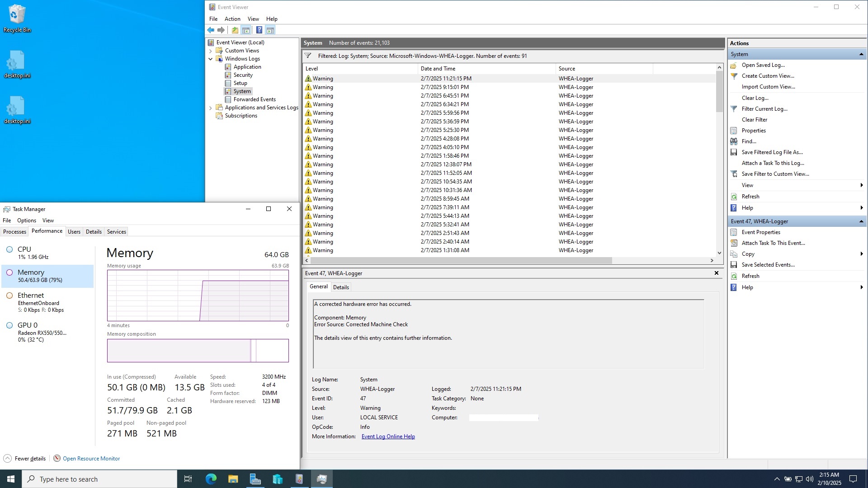Image resolution: width=868 pixels, height=488 pixels.
Task: Switch to Services tab in Task Manager
Action: [x=116, y=232]
